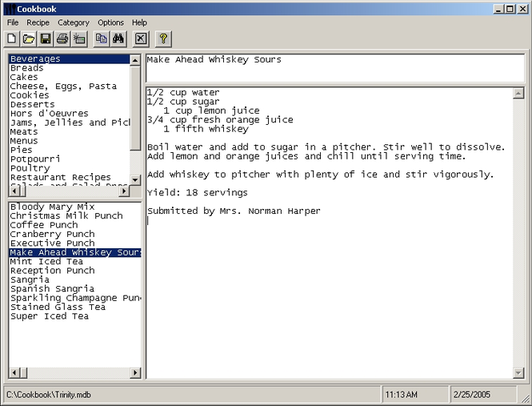Image resolution: width=532 pixels, height=406 pixels.
Task: Select the Desserts category
Action: (70, 105)
